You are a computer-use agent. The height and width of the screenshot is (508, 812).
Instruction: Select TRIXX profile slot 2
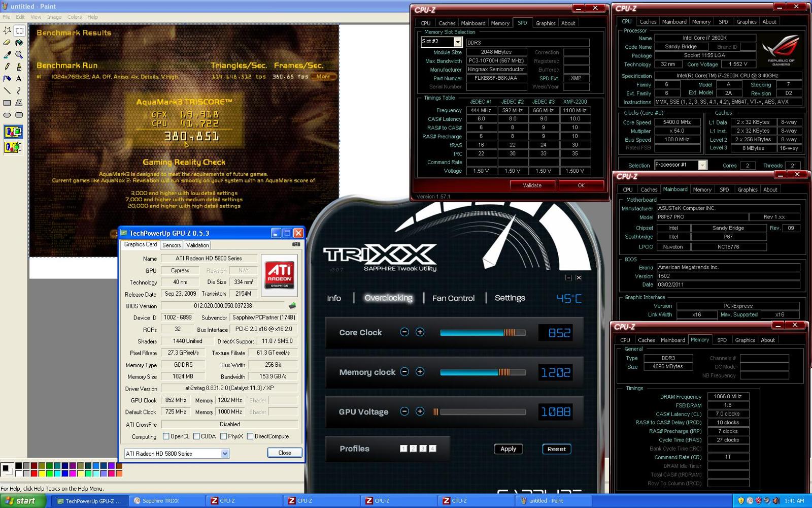413,449
